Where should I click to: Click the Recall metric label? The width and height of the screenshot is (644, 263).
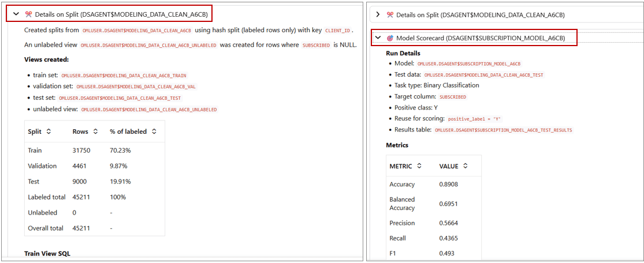397,238
